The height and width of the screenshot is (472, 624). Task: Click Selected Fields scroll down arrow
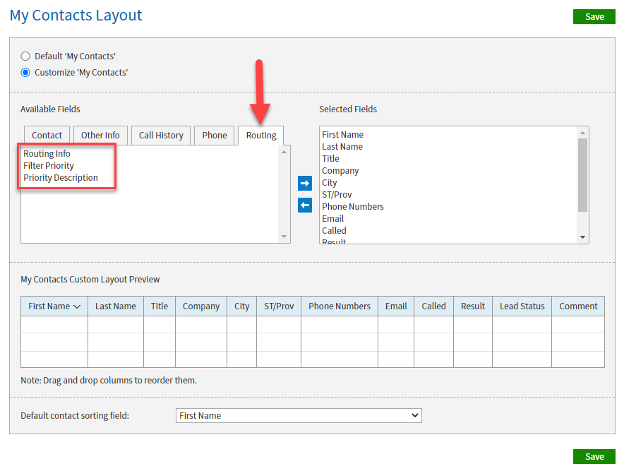point(583,237)
